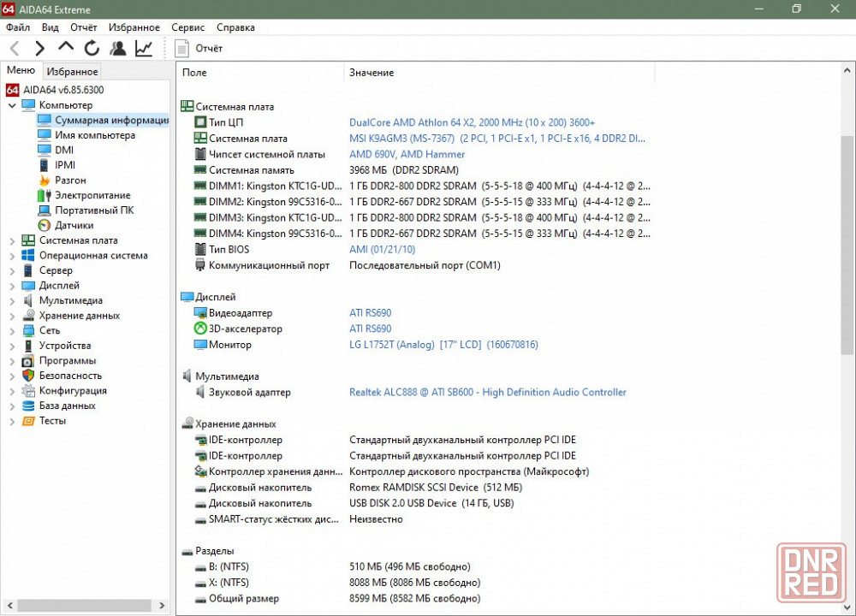Select Суммарная информация in the tree
The width and height of the screenshot is (856, 616).
point(103,120)
